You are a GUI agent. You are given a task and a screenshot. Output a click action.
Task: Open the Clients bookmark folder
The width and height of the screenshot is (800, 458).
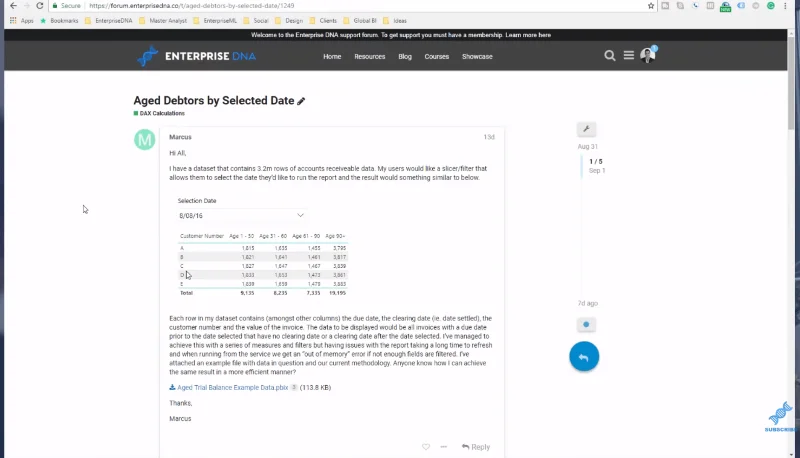pos(323,21)
